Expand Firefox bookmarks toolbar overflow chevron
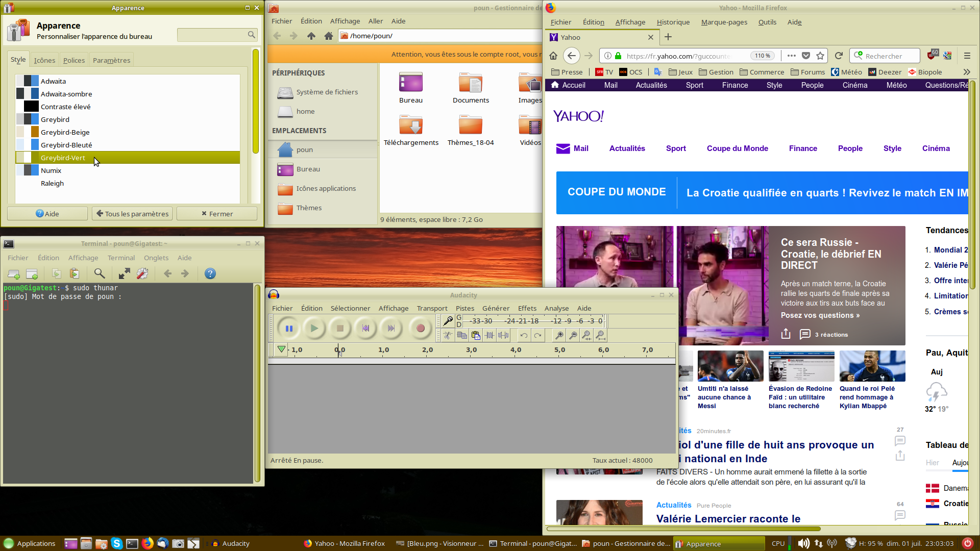Viewport: 980px width, 551px height. [966, 72]
